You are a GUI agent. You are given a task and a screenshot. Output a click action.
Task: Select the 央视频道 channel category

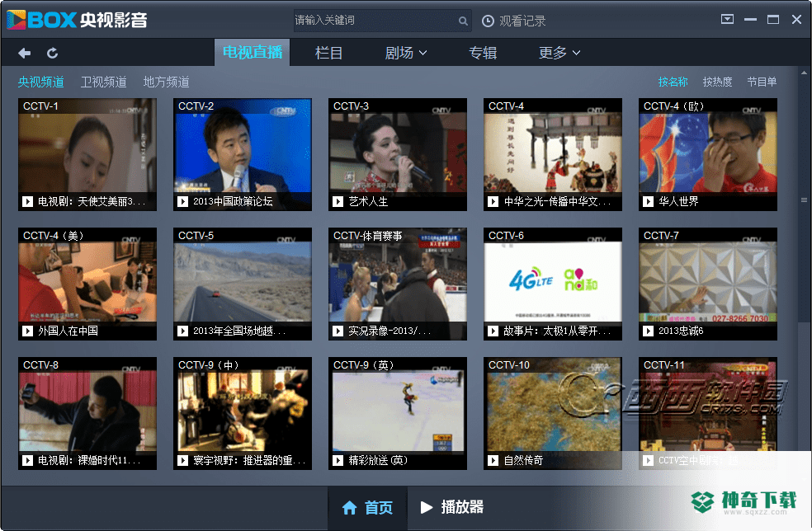(x=41, y=82)
